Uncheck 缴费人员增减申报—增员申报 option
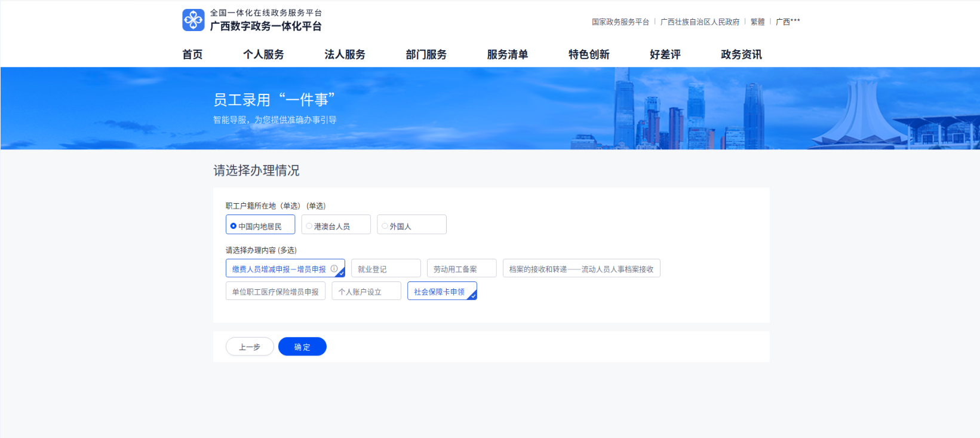This screenshot has width=980, height=438. pyautogui.click(x=279, y=269)
